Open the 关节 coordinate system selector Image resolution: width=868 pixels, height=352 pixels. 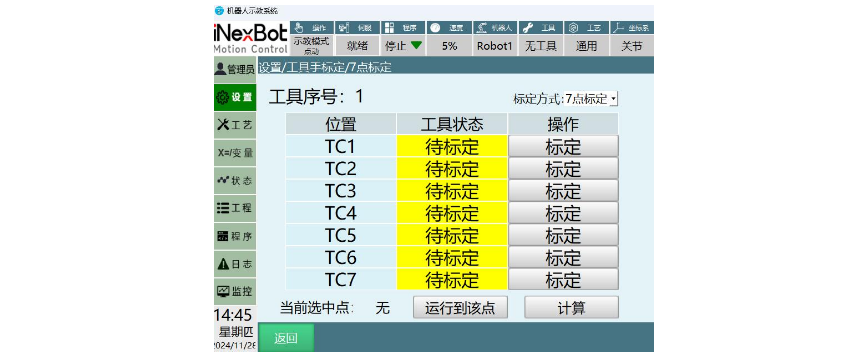tap(631, 46)
